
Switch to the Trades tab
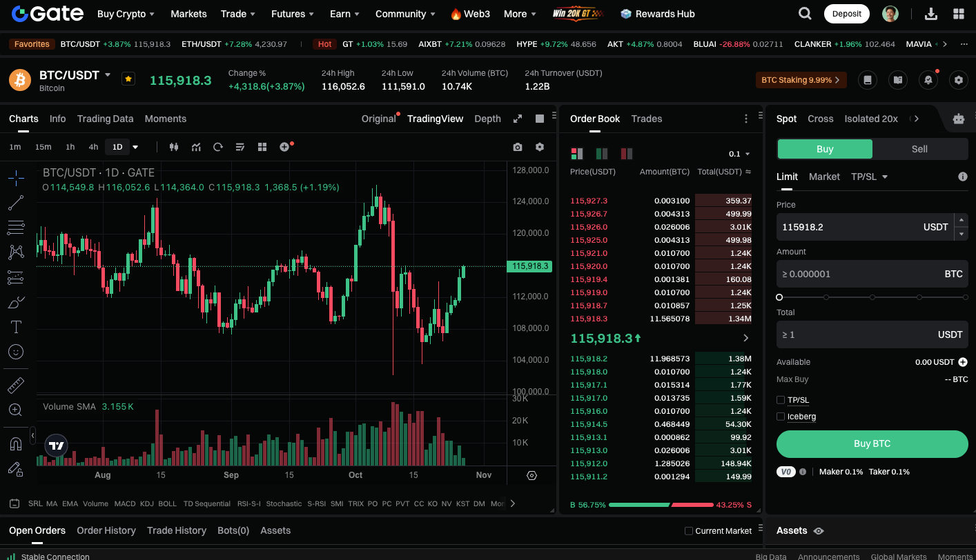[x=646, y=119]
